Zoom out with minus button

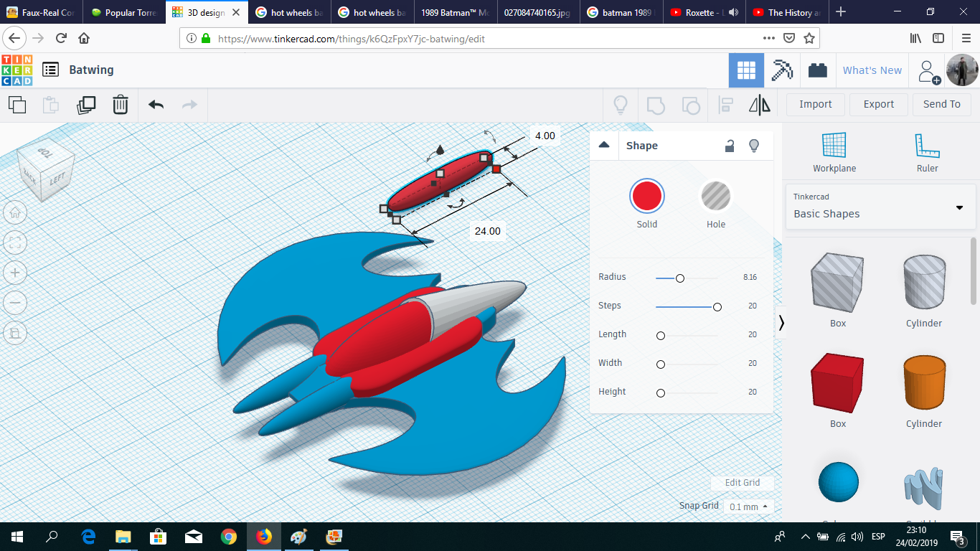15,303
